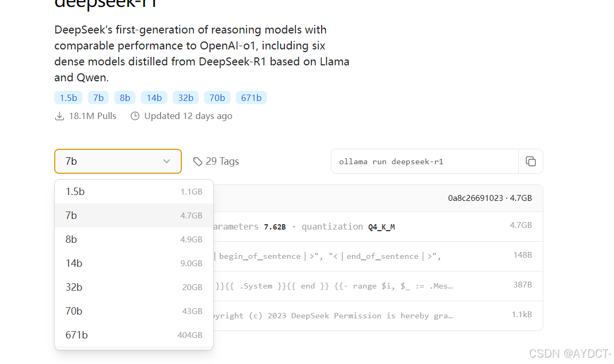This screenshot has width=614, height=364.
Task: Open the template row with .System
Action: pyautogui.click(x=378, y=286)
